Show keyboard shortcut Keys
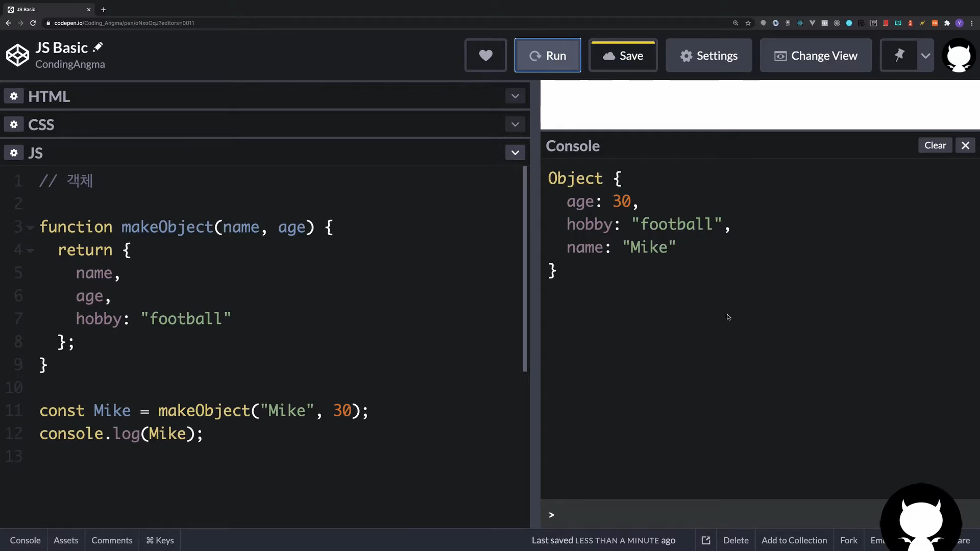This screenshot has width=980, height=551. [160, 540]
